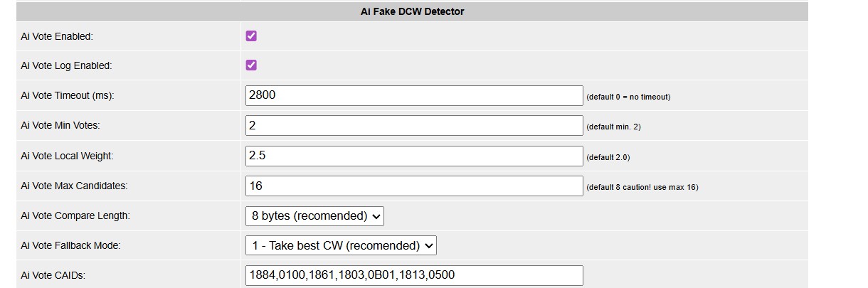
Task: Click the 'Ai Vote Fallback Mode:' label
Action: pyautogui.click(x=71, y=245)
